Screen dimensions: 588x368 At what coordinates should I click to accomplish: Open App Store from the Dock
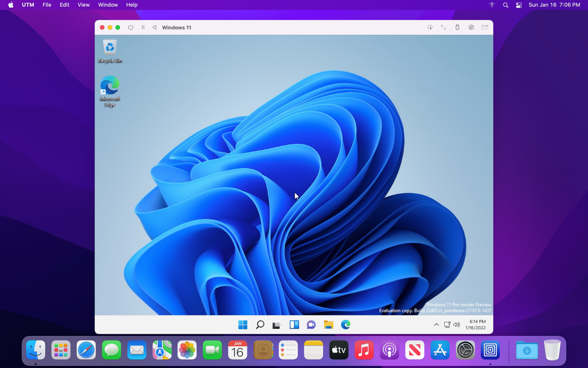440,350
